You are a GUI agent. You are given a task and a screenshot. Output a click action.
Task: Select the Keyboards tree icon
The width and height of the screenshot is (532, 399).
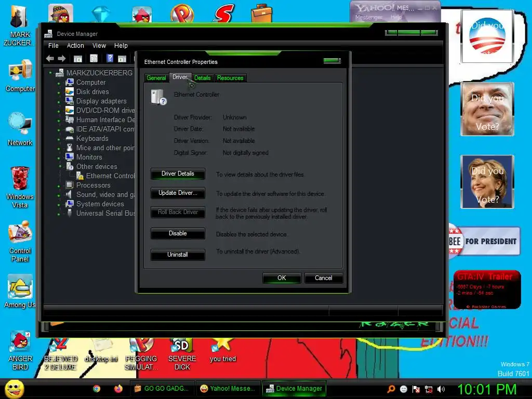(x=70, y=138)
